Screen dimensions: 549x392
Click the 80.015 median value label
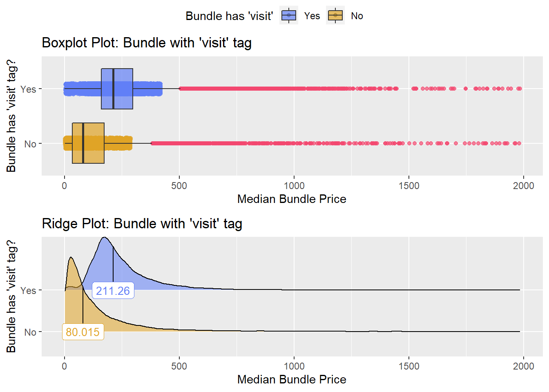pos(83,332)
